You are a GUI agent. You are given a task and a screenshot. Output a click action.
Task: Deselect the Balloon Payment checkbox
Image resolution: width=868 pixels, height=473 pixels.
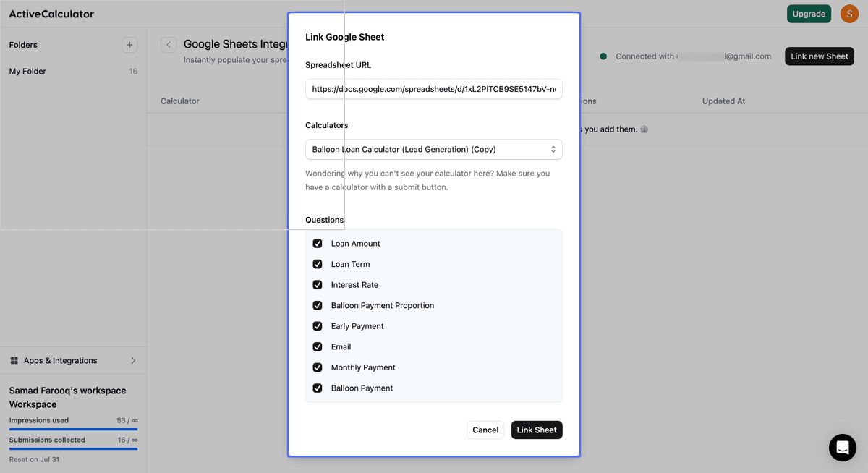coord(318,388)
